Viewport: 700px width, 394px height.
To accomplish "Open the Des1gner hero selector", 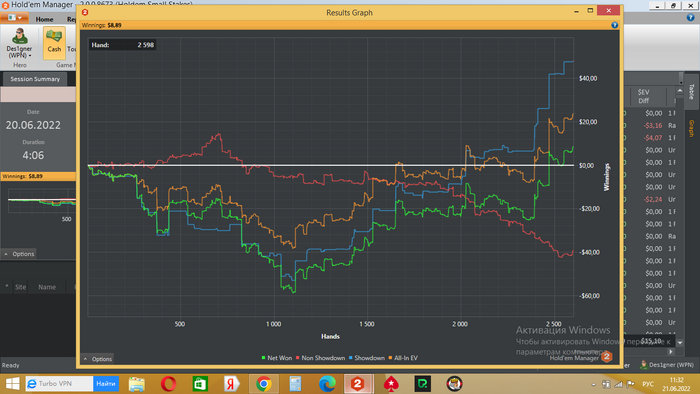I will 19,43.
